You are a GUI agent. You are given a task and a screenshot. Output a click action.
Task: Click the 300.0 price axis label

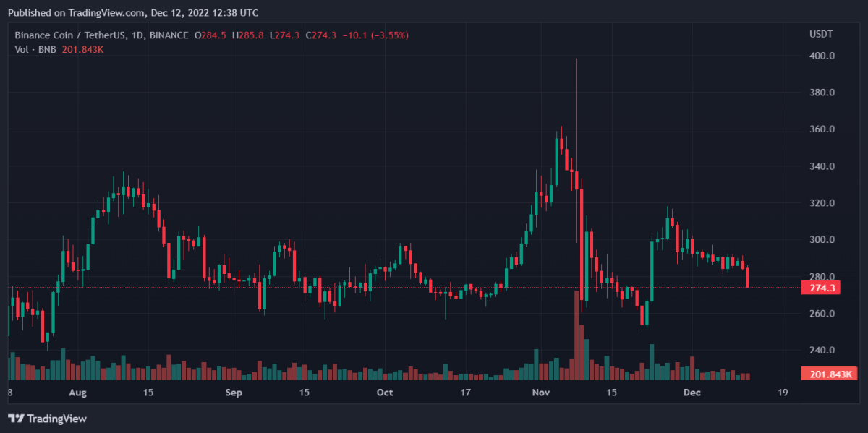[822, 240]
